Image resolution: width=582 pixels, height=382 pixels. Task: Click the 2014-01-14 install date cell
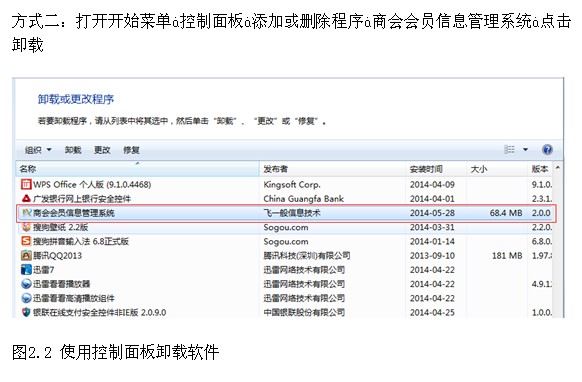[432, 241]
